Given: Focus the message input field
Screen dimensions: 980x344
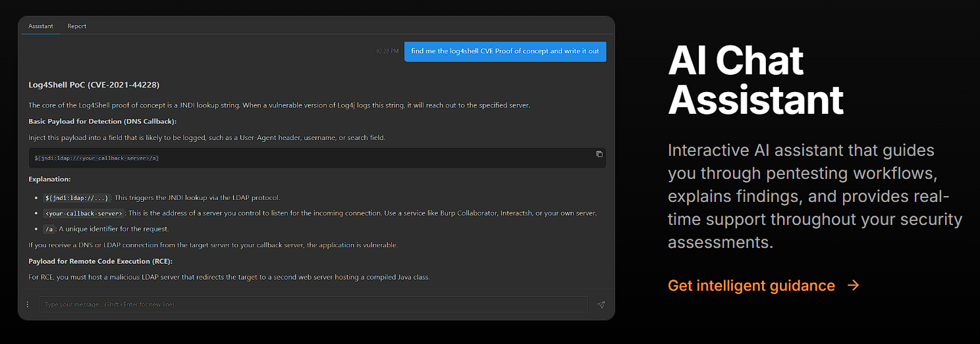Looking at the screenshot, I should (313, 305).
